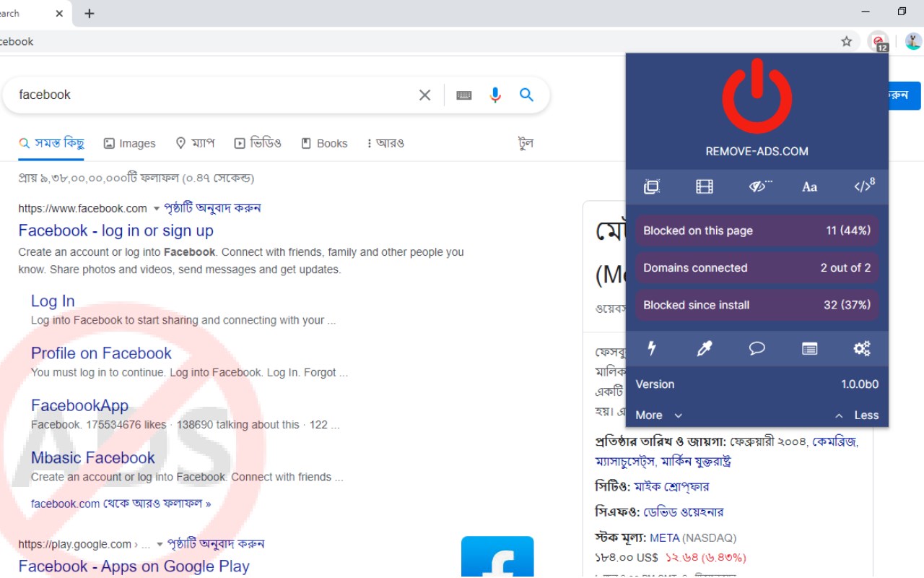Switch to the ম্যাপ tab
This screenshot has height=578, width=924.
[x=195, y=143]
